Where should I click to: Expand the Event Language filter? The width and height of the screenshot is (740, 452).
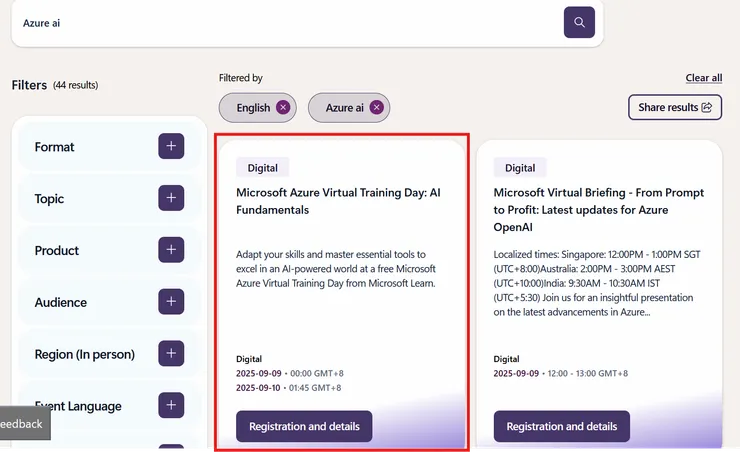171,405
